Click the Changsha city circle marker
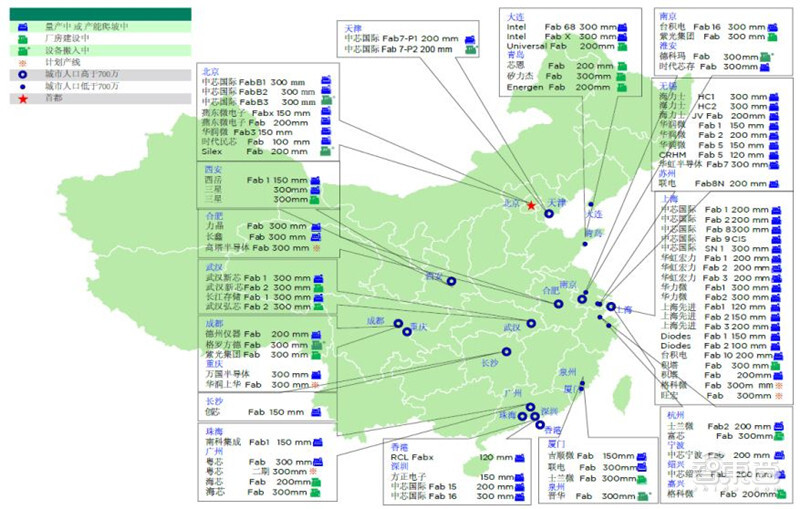 click(507, 351)
